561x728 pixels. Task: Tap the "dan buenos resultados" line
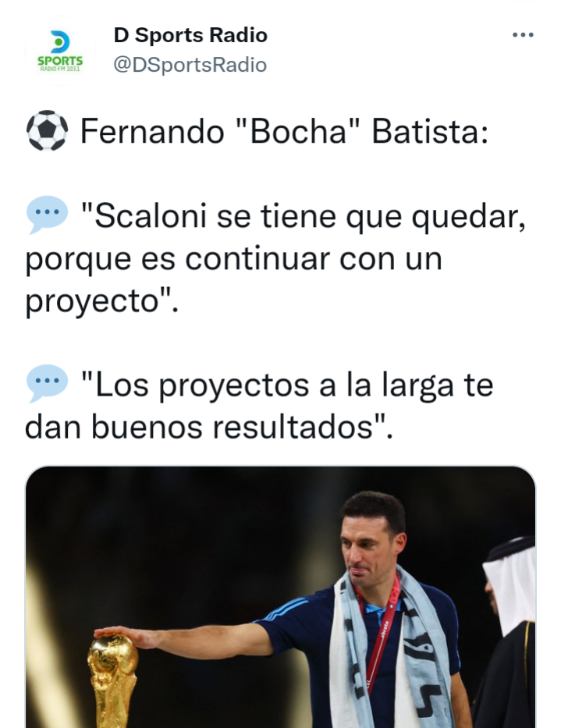(209, 427)
